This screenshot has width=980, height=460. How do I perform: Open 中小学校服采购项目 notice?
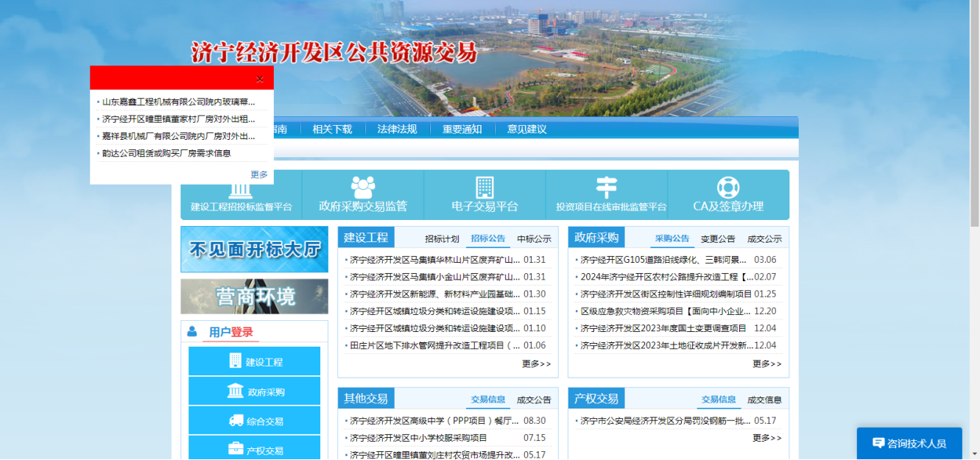(418, 438)
